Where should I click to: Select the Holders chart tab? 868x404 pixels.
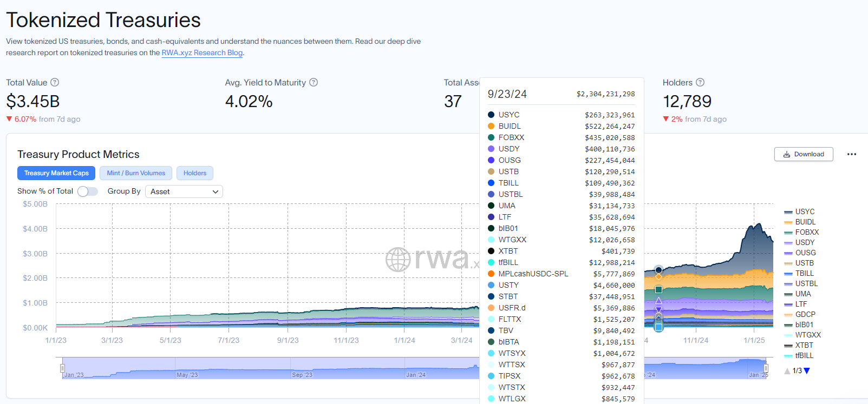coord(195,173)
